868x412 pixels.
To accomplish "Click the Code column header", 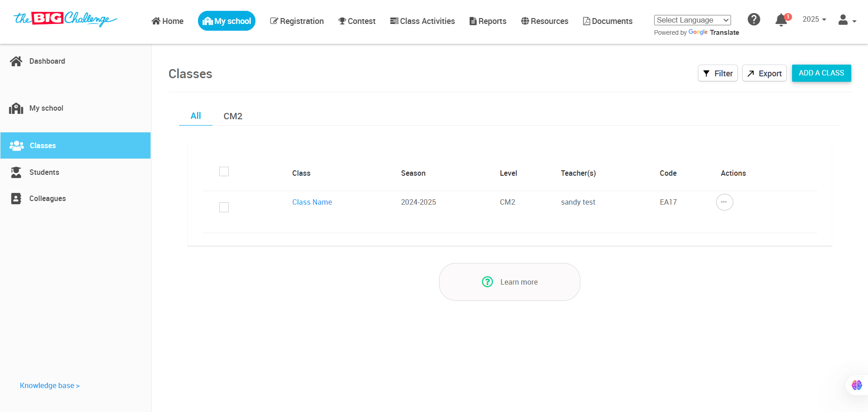I will pyautogui.click(x=668, y=173).
